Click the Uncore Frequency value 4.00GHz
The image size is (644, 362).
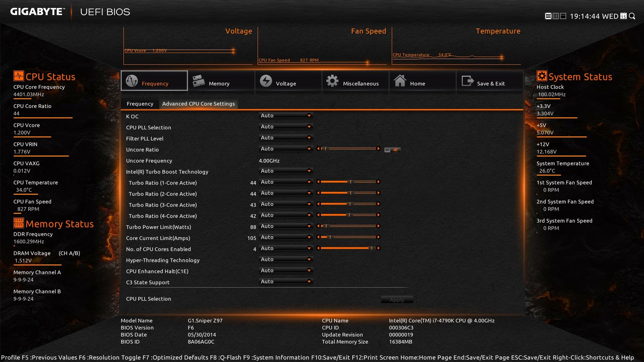point(269,161)
